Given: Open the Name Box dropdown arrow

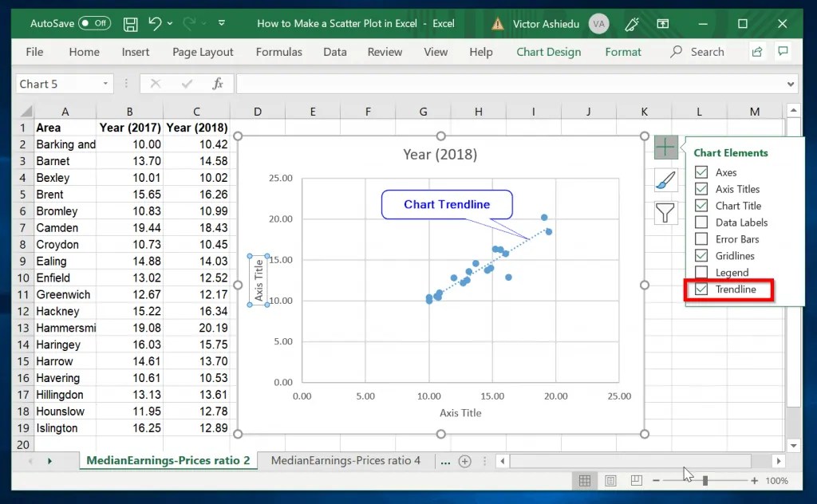Looking at the screenshot, I should [105, 84].
